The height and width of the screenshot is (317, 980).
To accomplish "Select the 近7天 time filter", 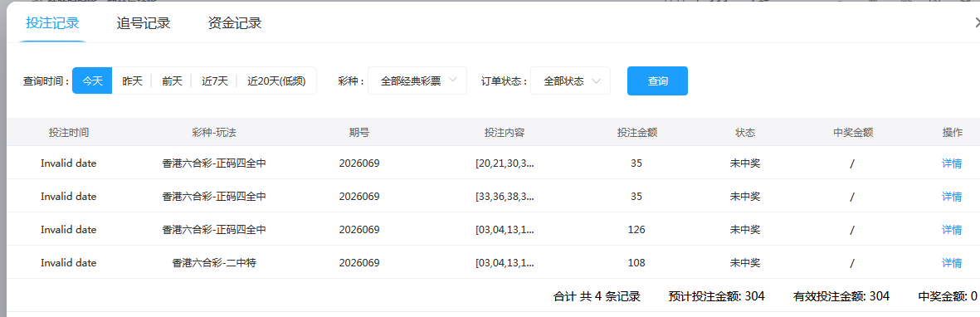I will [214, 80].
